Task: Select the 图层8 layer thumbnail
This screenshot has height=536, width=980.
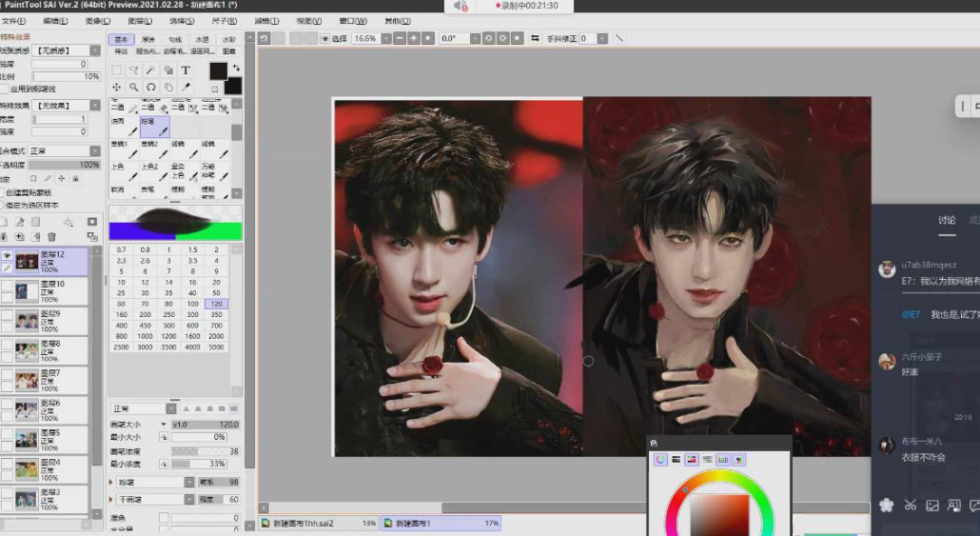Action: pos(27,351)
